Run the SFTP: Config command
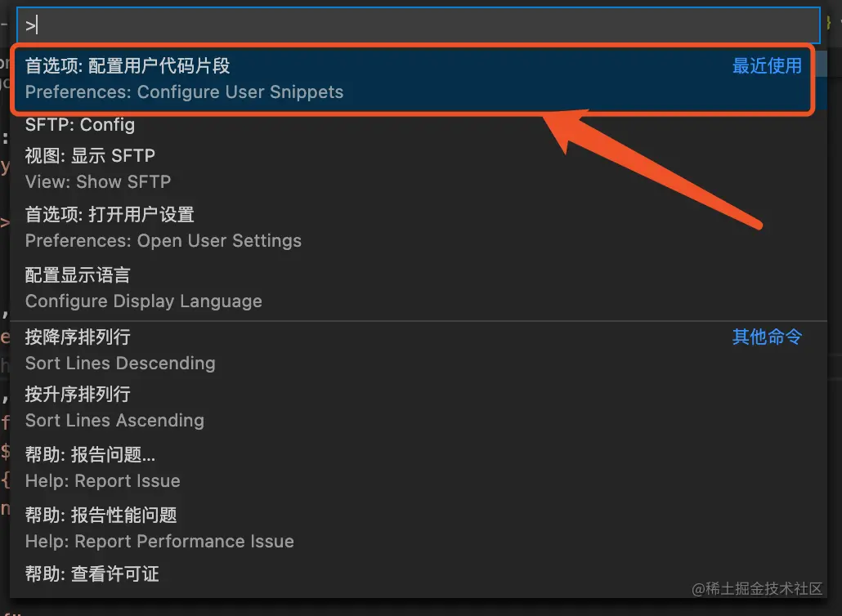The height and width of the screenshot is (616, 842). [x=419, y=124]
